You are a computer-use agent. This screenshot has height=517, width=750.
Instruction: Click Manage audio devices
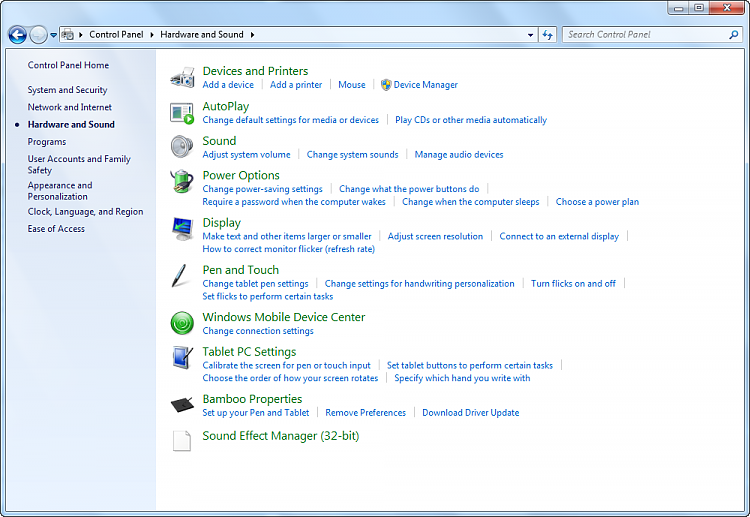(459, 154)
